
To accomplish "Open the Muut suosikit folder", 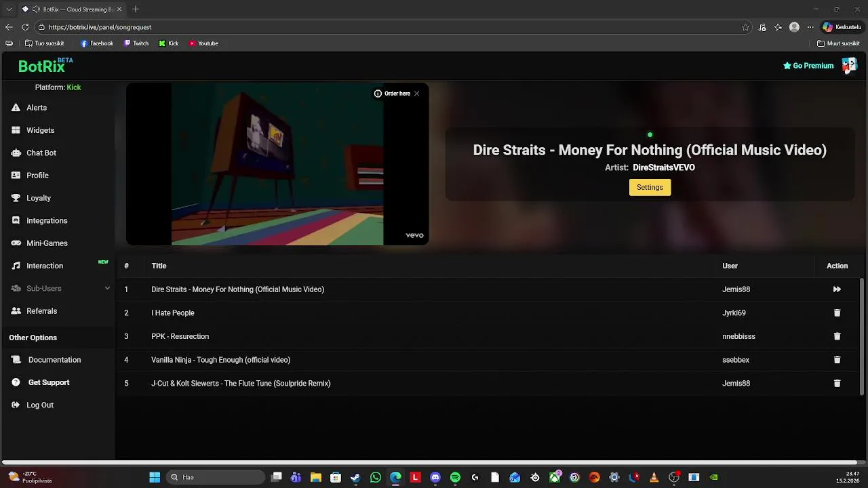I will tap(838, 43).
